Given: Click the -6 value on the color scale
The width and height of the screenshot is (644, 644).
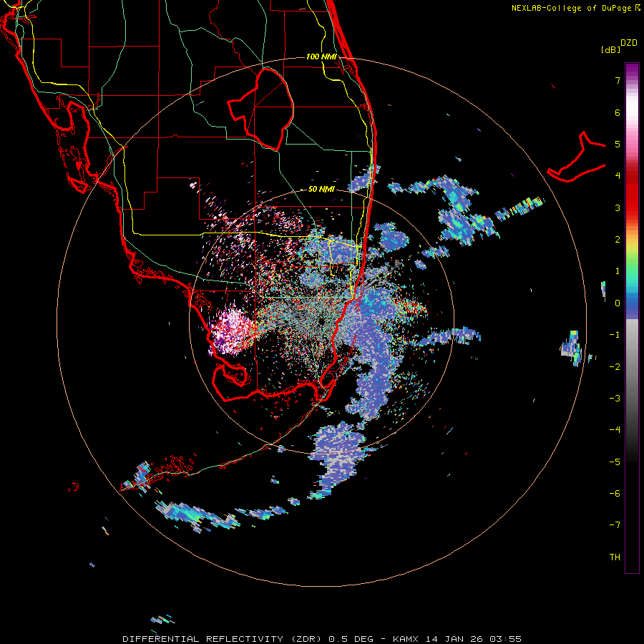Looking at the screenshot, I should coord(615,493).
